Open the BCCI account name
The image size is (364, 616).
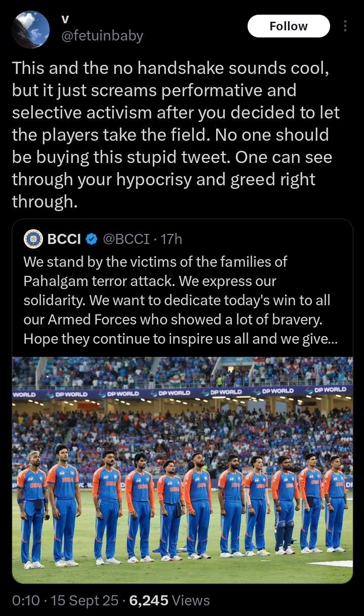pyautogui.click(x=64, y=239)
